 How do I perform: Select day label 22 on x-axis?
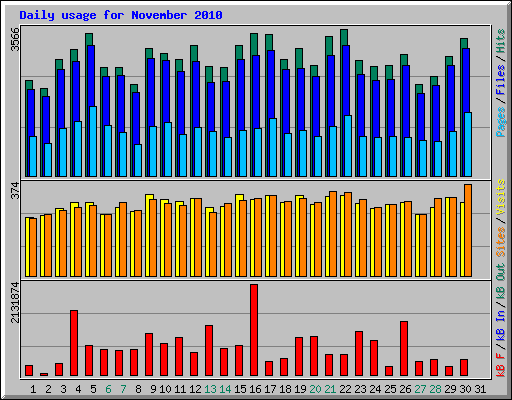pyautogui.click(x=345, y=389)
